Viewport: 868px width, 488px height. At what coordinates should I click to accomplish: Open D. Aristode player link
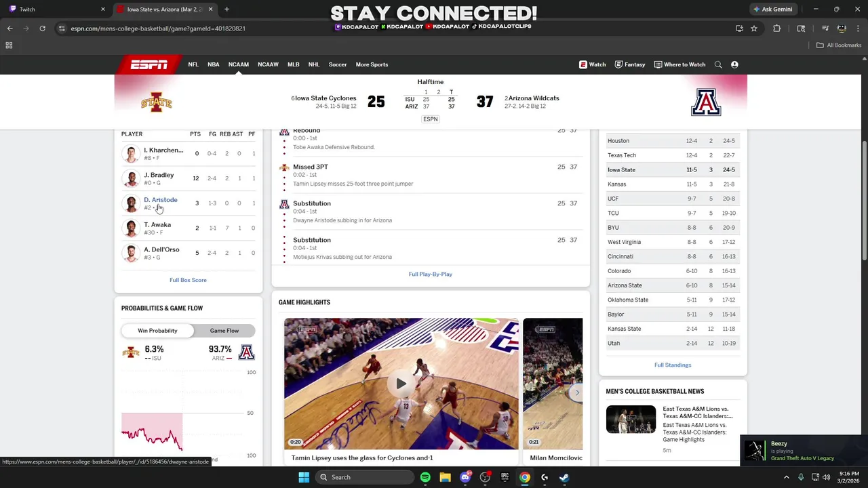[x=161, y=200]
